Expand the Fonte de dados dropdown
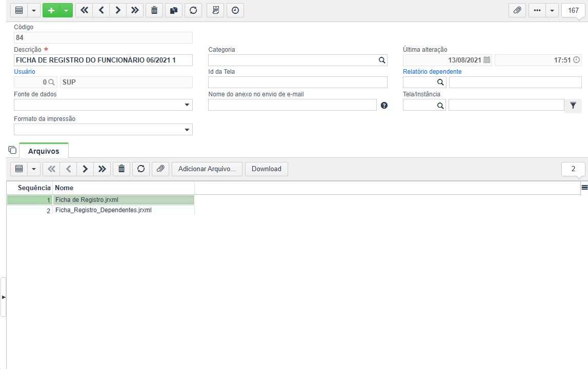Image resolution: width=588 pixels, height=369 pixels. pos(187,105)
